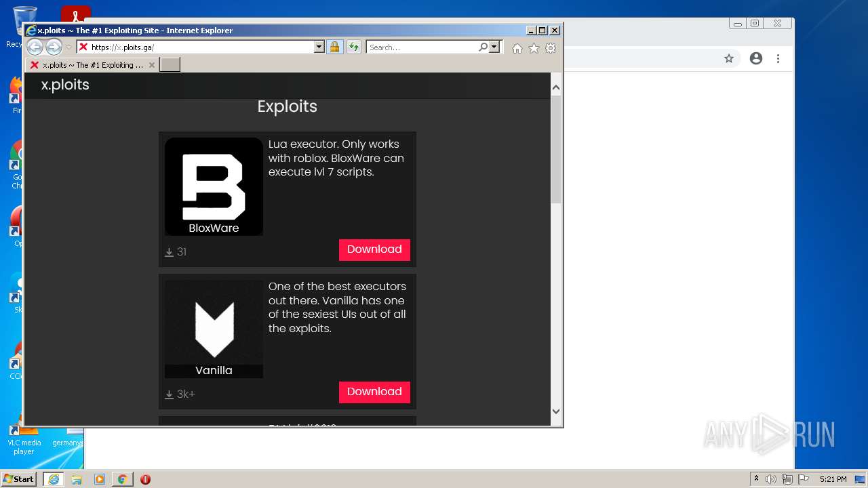Click the x.ploits site logo text
The height and width of the screenshot is (488, 868).
click(65, 85)
